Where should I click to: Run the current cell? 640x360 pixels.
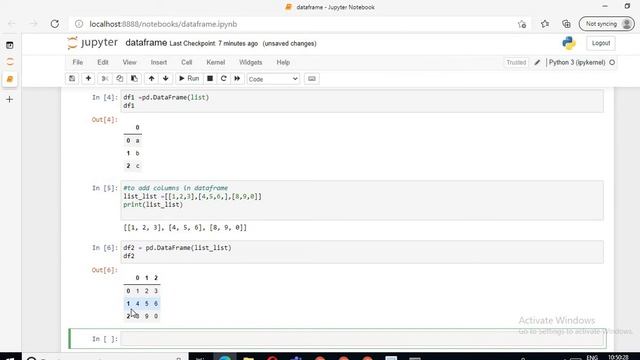tap(189, 78)
